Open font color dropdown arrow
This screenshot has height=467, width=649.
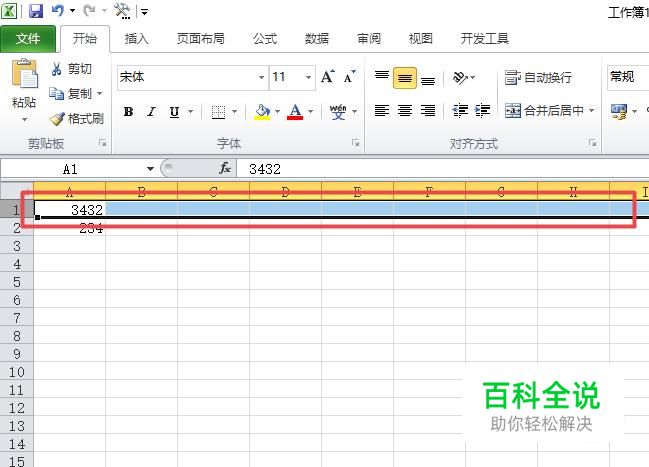(310, 111)
